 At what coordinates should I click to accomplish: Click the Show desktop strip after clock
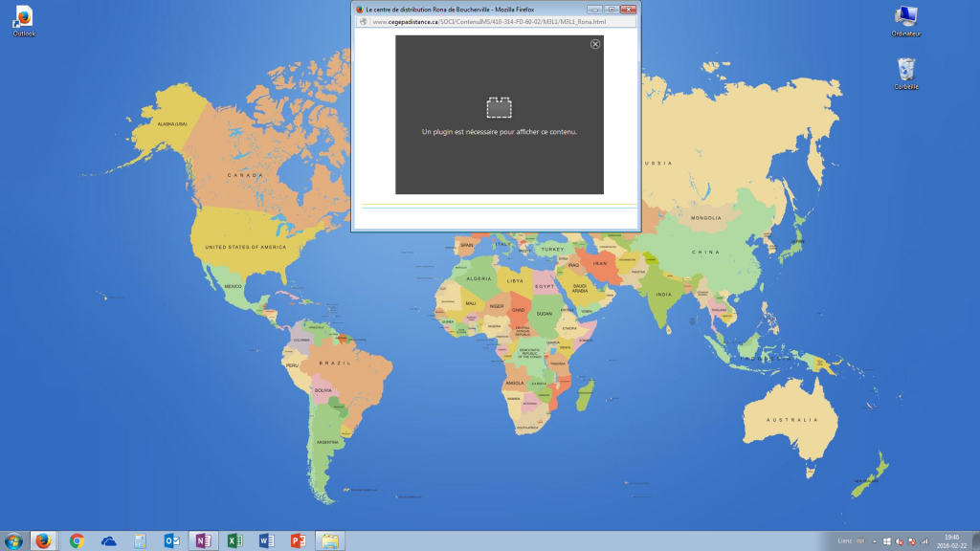(975, 541)
